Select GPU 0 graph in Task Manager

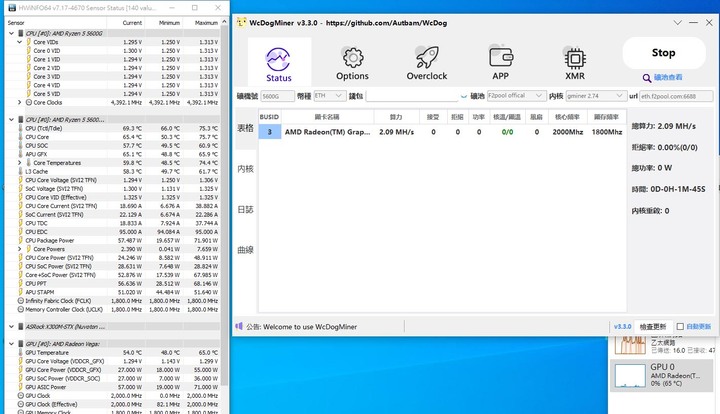662,375
